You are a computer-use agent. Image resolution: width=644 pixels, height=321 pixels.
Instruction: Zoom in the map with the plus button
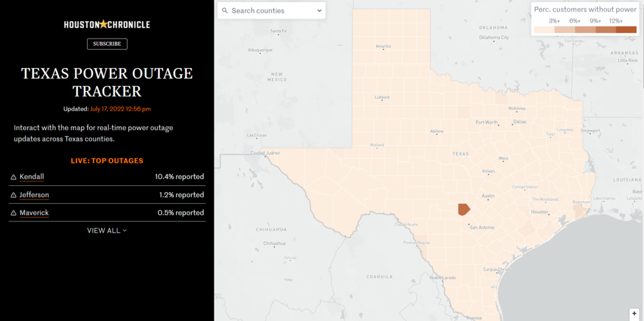634,313
